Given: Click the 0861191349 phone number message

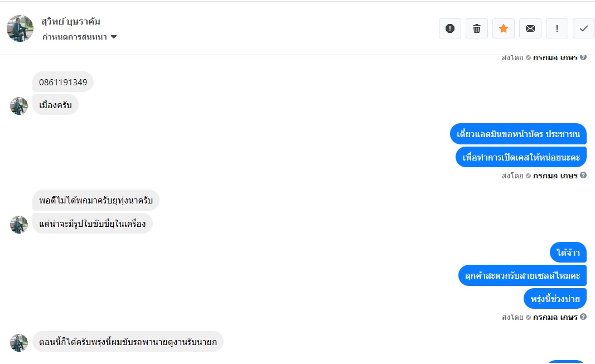Looking at the screenshot, I should pyautogui.click(x=63, y=82).
